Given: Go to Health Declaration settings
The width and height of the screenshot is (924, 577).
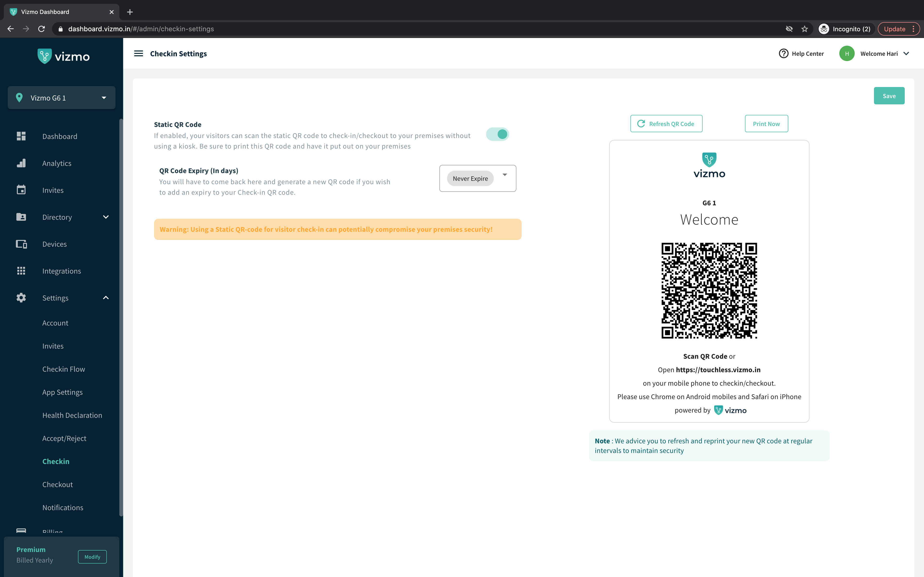Looking at the screenshot, I should [72, 416].
